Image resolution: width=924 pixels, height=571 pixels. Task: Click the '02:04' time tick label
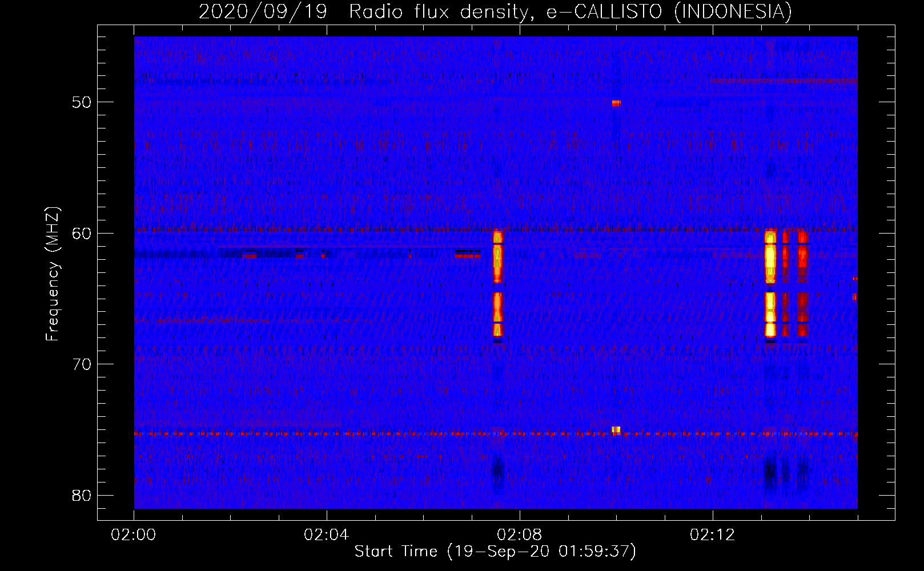click(327, 535)
